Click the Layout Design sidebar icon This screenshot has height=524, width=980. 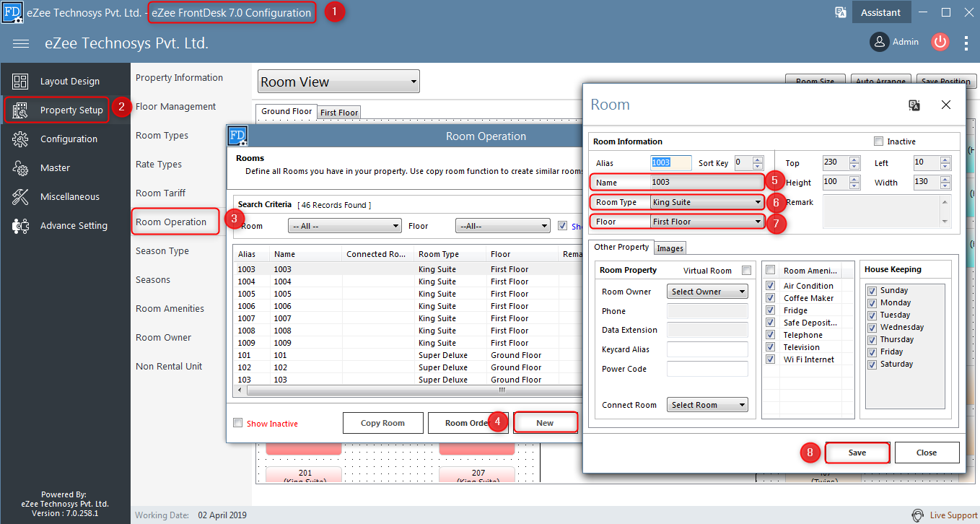coord(20,82)
